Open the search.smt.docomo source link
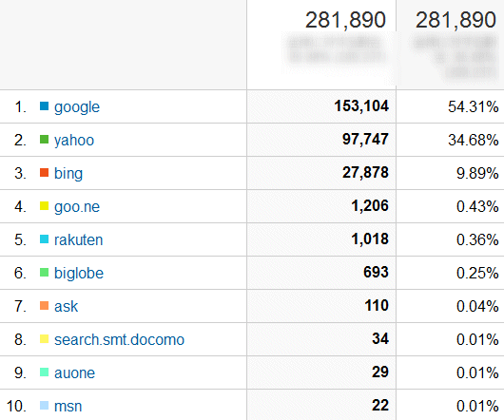 (x=119, y=340)
